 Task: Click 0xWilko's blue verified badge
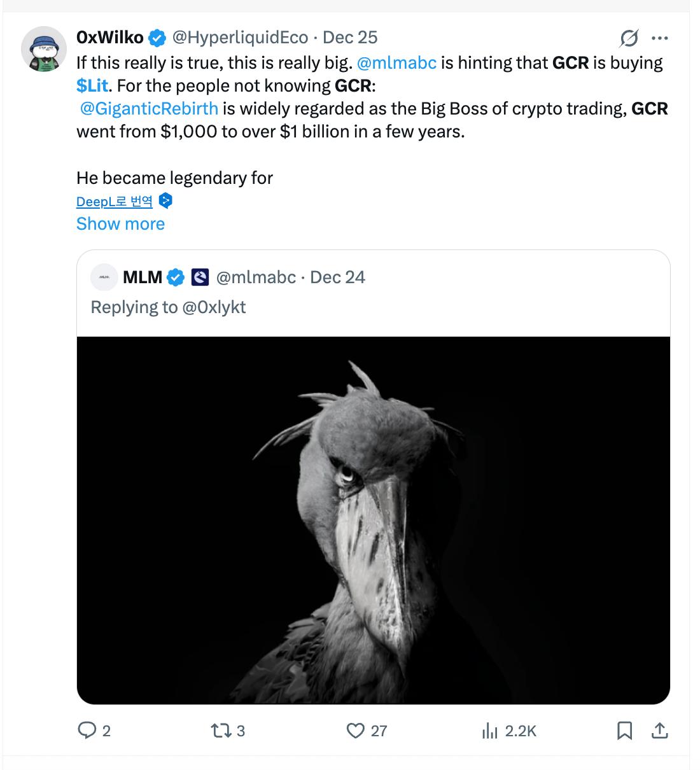(157, 38)
